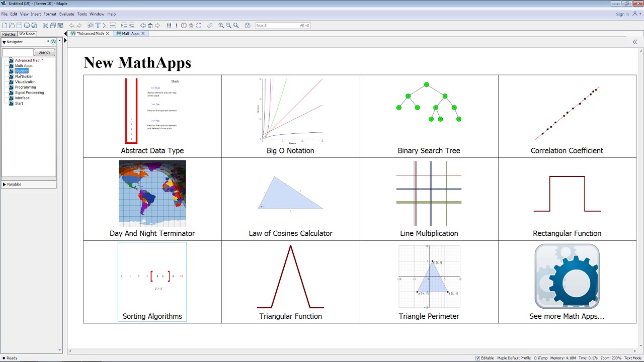This screenshot has height=362, width=644.
Task: Open the Law of Cosines Calculator app
Action: pyautogui.click(x=291, y=199)
